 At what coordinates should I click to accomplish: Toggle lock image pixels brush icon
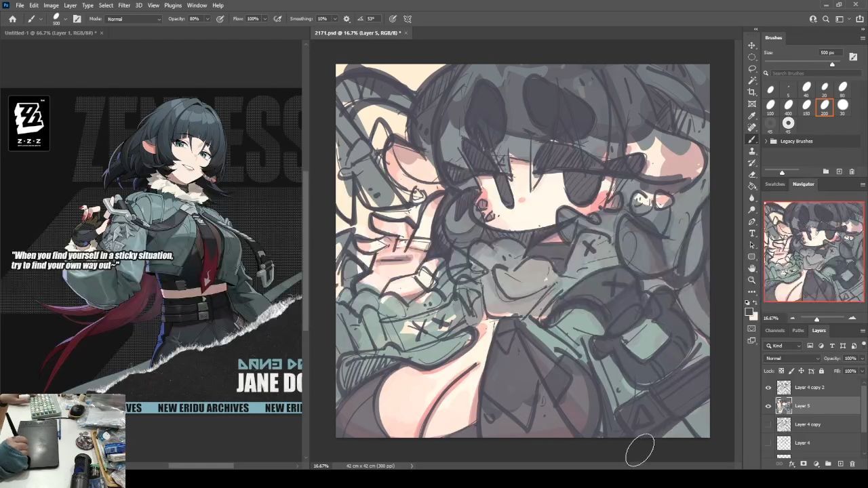click(x=791, y=371)
